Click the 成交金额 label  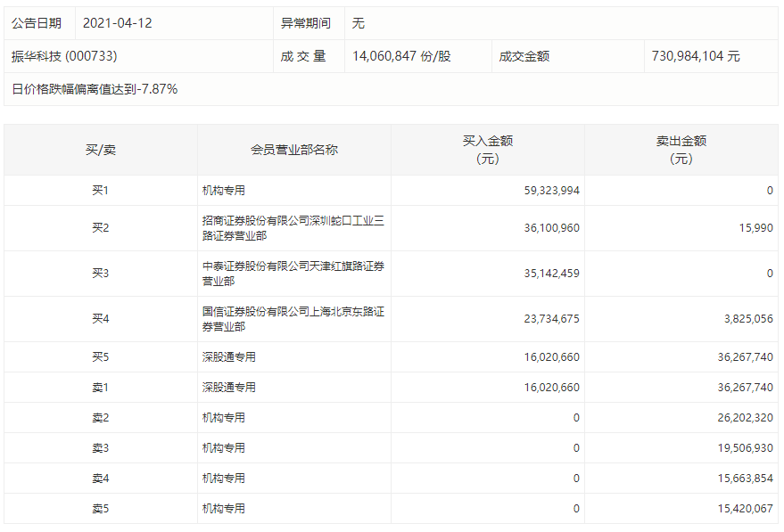[524, 56]
